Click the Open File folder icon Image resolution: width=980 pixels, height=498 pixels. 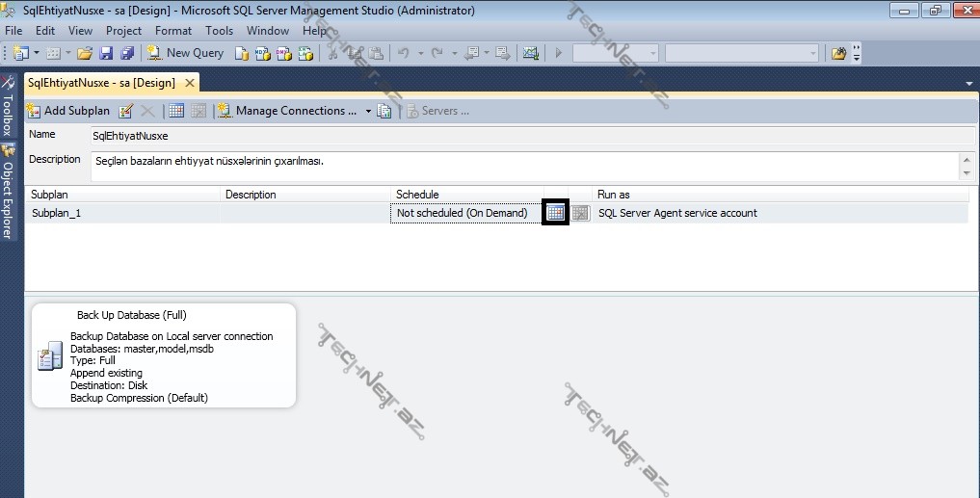point(85,53)
